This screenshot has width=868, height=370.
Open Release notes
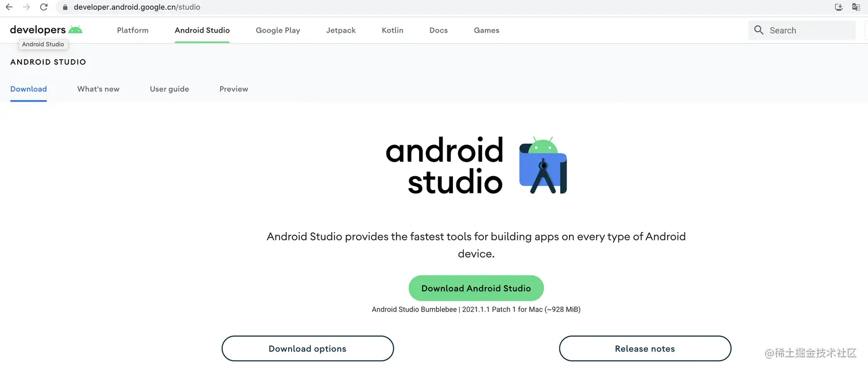[x=645, y=349]
